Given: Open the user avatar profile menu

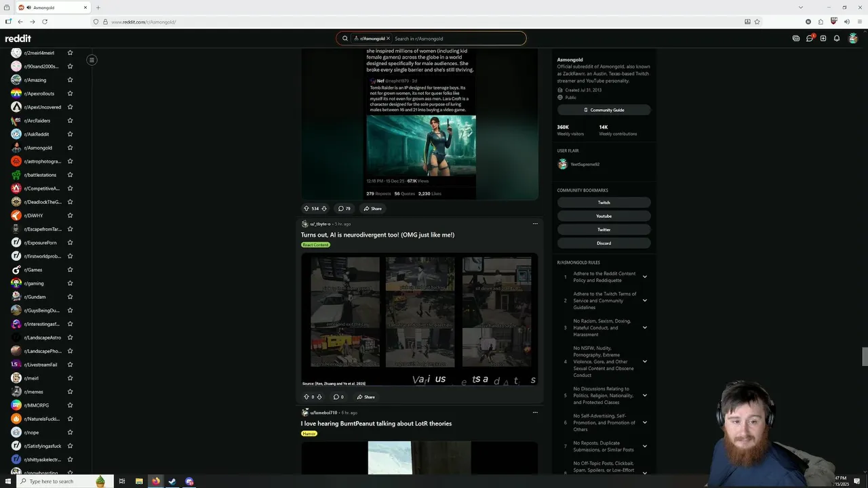Looking at the screenshot, I should 853,39.
